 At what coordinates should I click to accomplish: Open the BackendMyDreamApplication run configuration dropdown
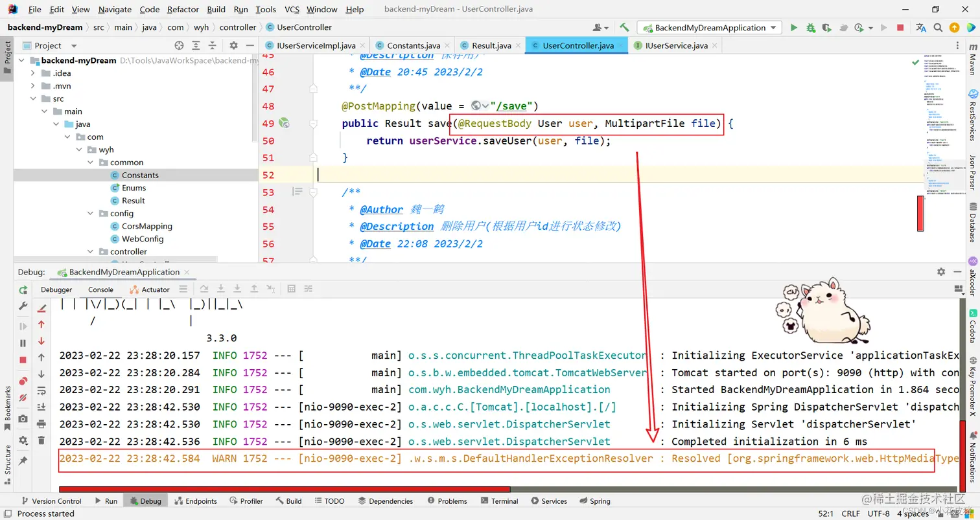(710, 27)
